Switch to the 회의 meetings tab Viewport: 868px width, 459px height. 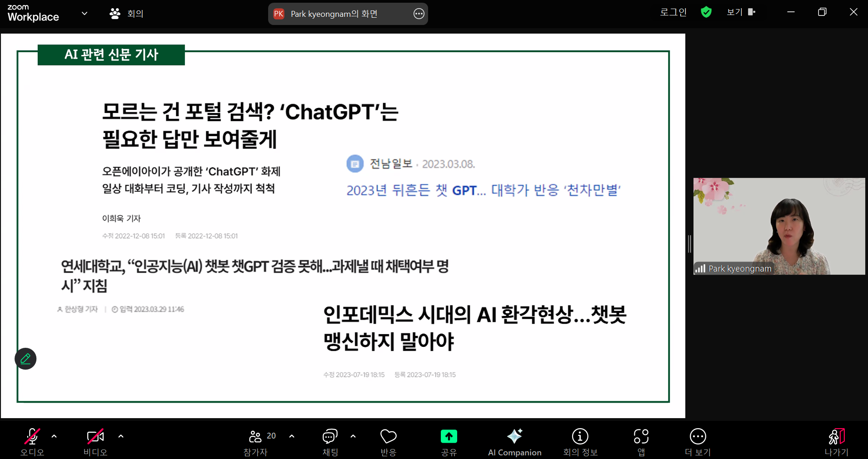(127, 14)
